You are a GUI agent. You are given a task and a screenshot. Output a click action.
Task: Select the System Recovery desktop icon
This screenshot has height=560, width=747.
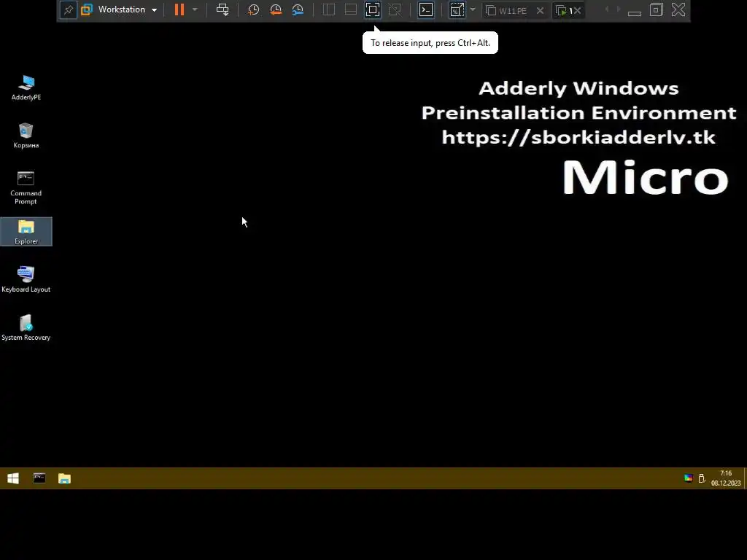tap(26, 327)
